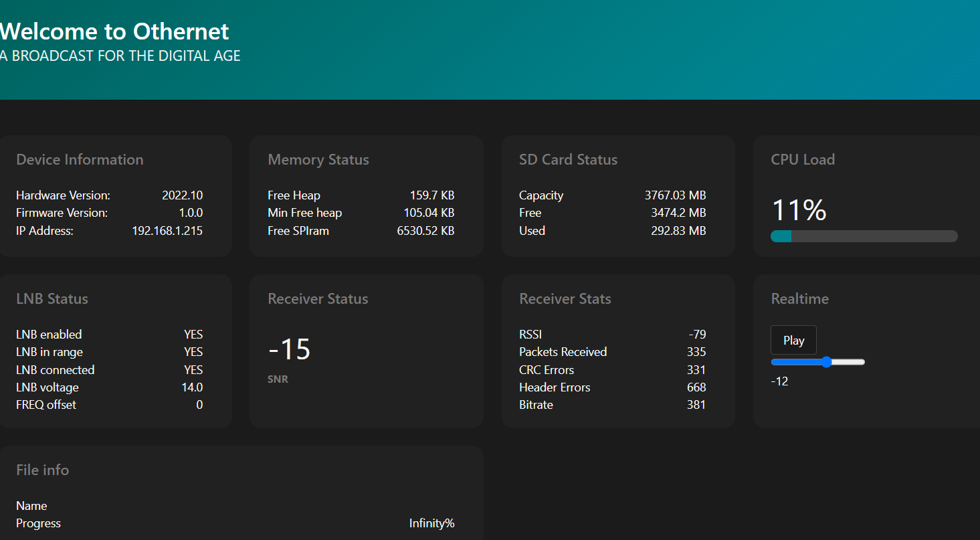Click the Memory Status card title
This screenshot has width=980, height=540.
coord(318,159)
